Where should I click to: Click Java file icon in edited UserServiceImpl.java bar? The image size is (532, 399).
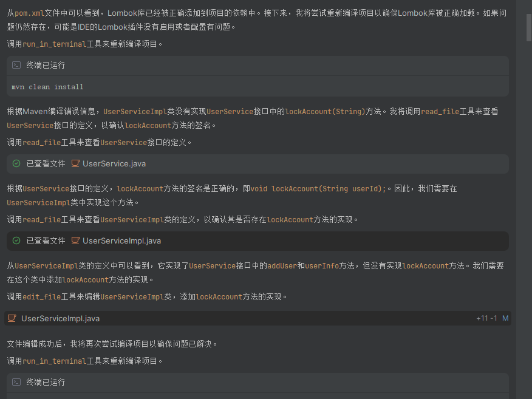[12, 318]
